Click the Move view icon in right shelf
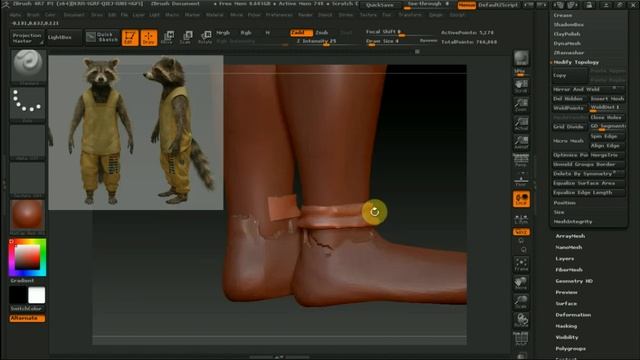The height and width of the screenshot is (360, 640). coord(521,283)
